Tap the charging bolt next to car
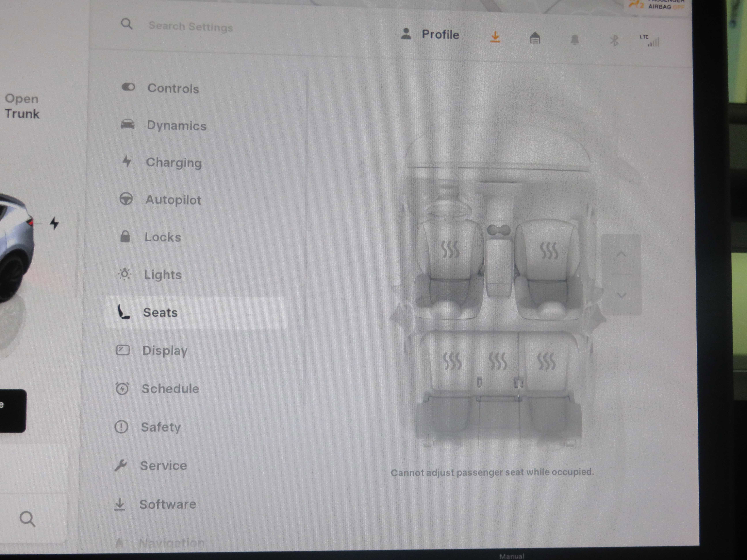 tap(54, 223)
